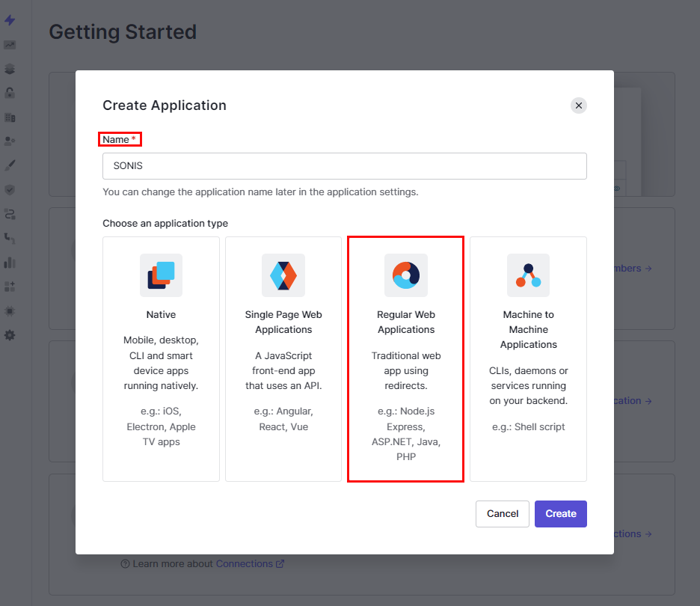Open the User Management sidebar icon
Screen dimensions: 700x606
(10, 141)
